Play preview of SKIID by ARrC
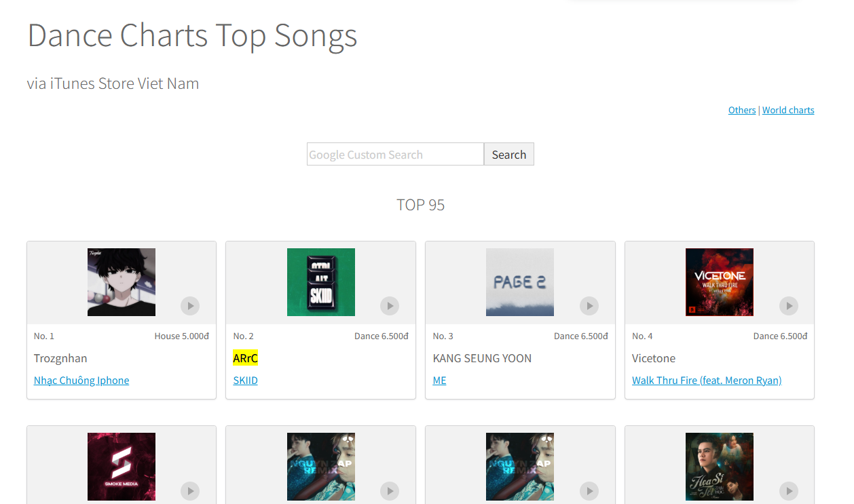 click(x=390, y=306)
